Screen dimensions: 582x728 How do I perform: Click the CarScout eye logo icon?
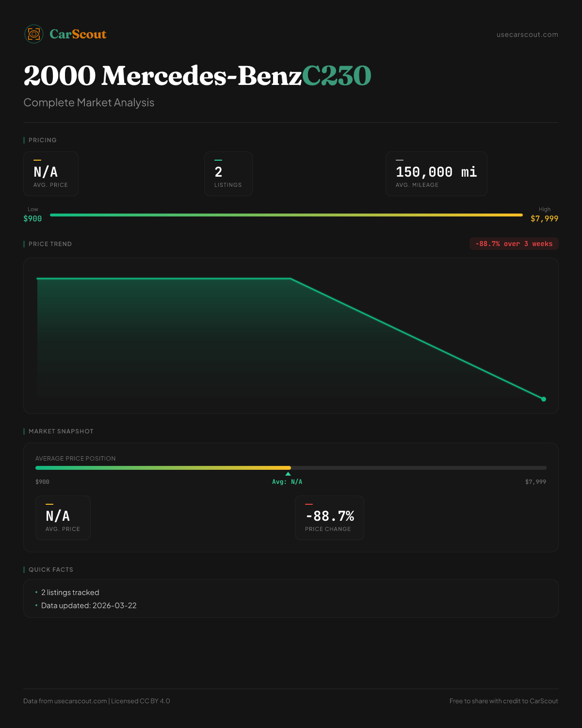click(x=34, y=34)
